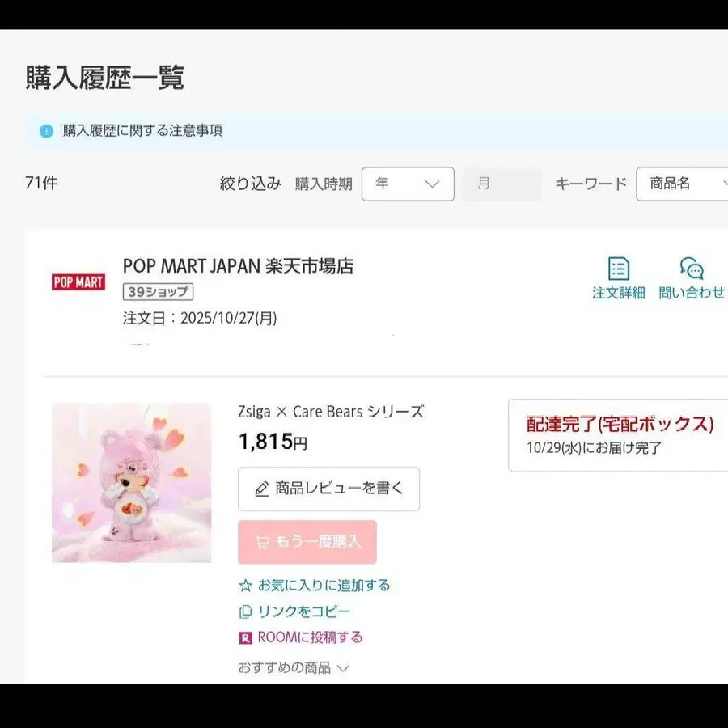
Task: Click the copy icon next to リンクをコピー
Action: click(246, 612)
